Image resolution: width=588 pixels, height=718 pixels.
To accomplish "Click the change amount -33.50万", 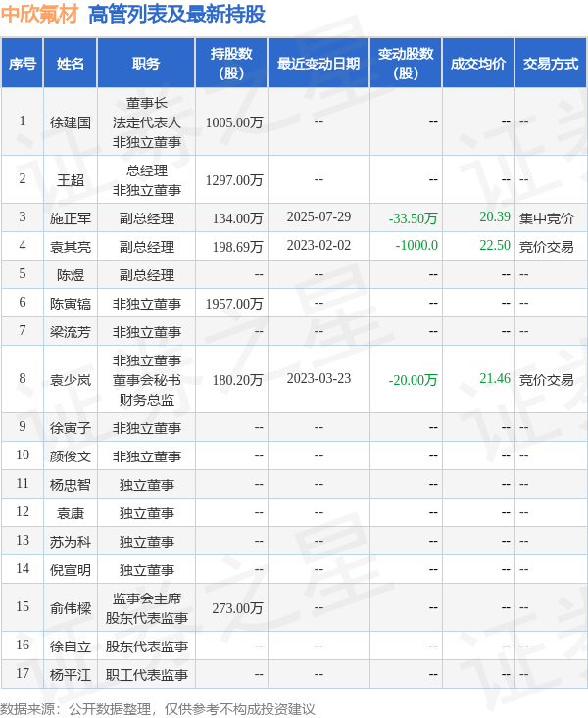I will click(x=413, y=218).
